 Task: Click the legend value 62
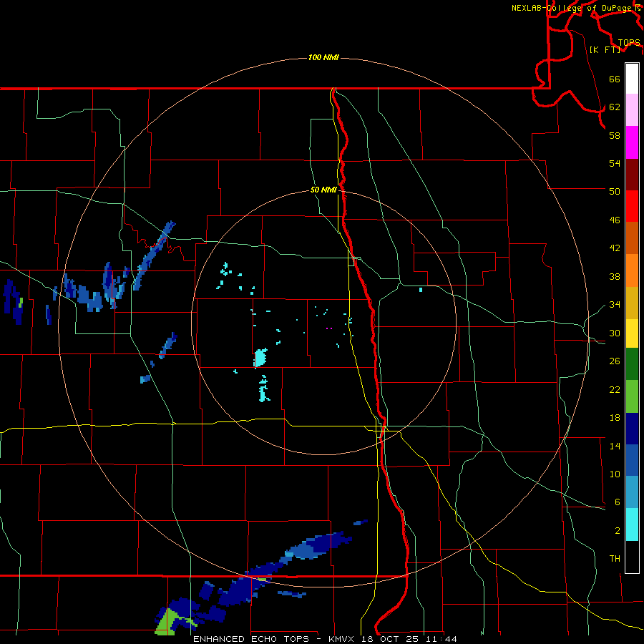[x=615, y=107]
